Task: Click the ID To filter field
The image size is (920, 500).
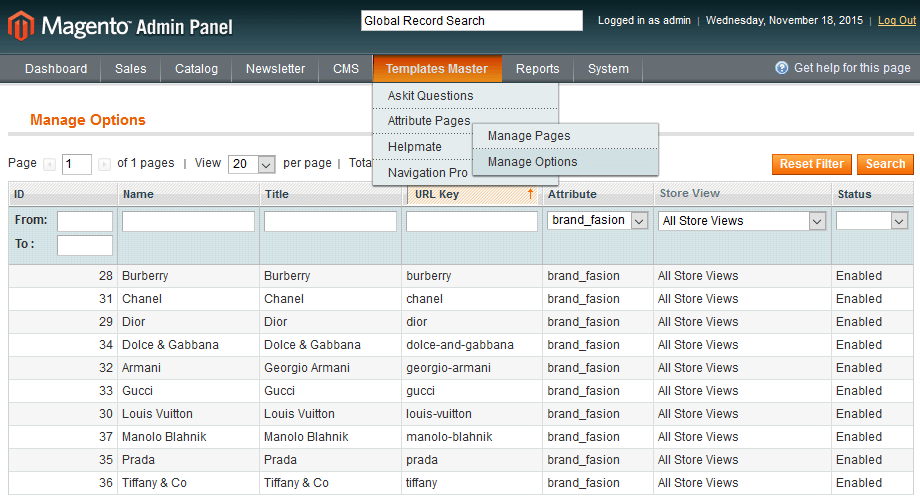Action: pyautogui.click(x=84, y=245)
